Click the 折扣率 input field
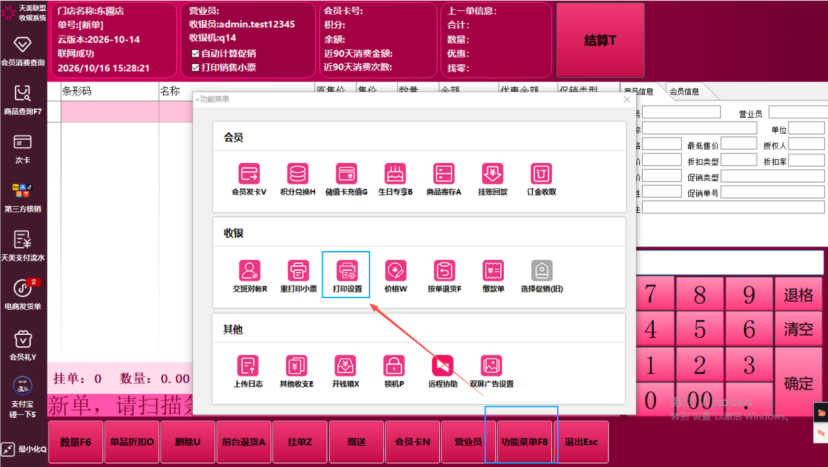 coord(806,160)
